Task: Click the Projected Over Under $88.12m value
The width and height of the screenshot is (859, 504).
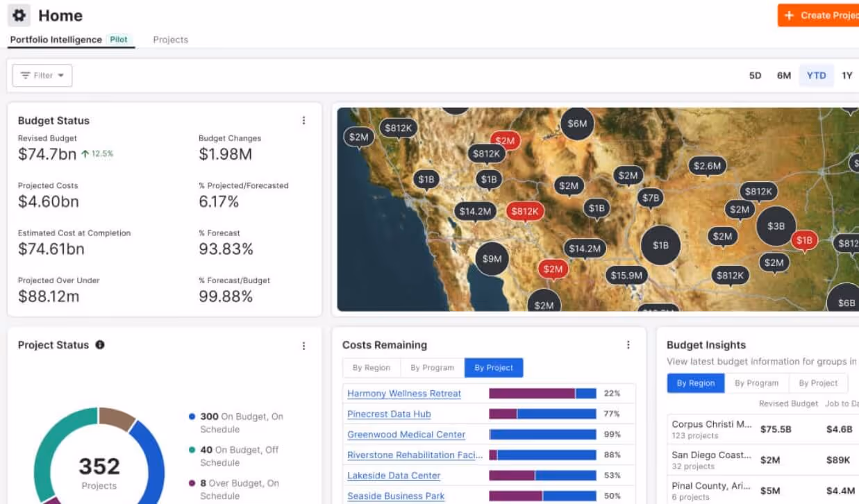Action: 49,296
